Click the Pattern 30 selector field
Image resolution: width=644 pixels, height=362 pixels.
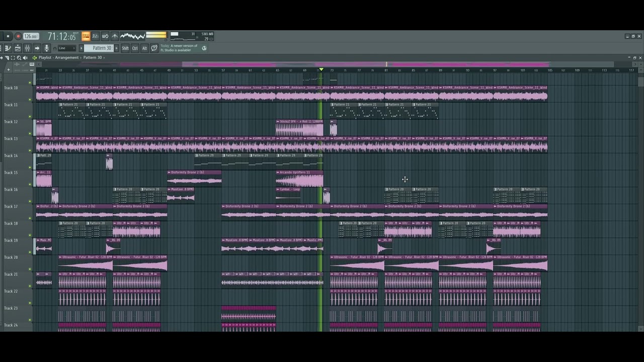coord(99,48)
